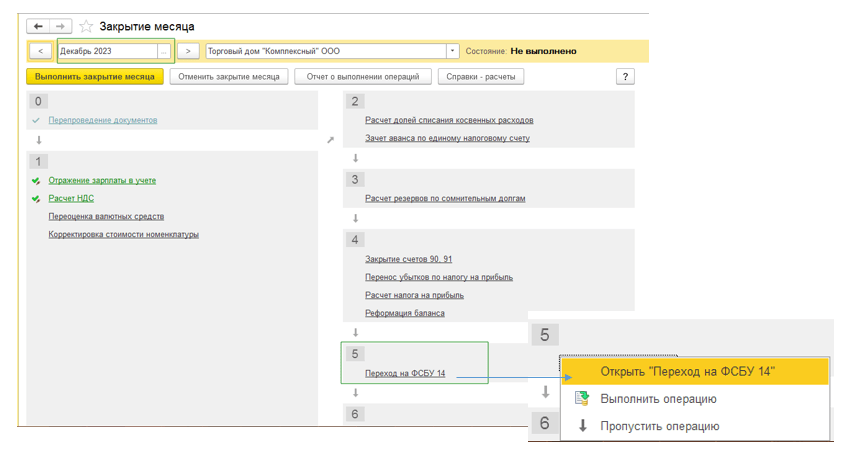
Task: Open Отчет о выполнении операций
Action: coord(365,76)
